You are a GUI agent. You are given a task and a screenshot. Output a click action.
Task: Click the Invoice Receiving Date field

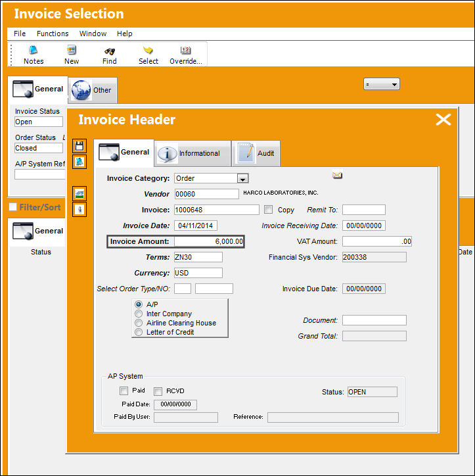pos(364,226)
